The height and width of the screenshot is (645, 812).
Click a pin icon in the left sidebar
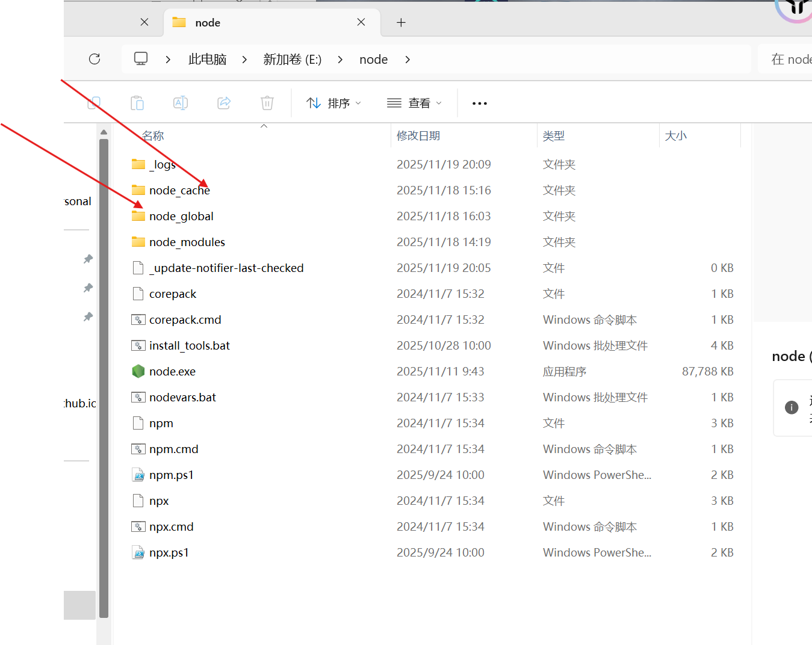pos(88,259)
